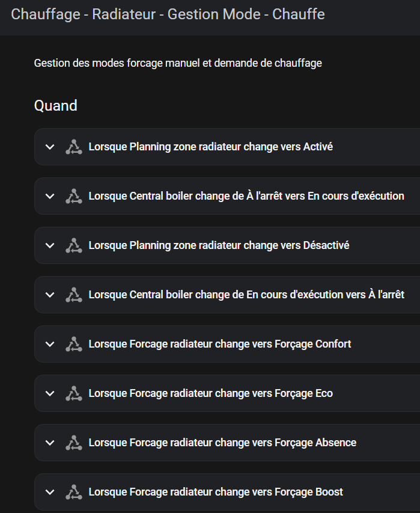Click the automation description text about modes forcage

click(x=178, y=63)
